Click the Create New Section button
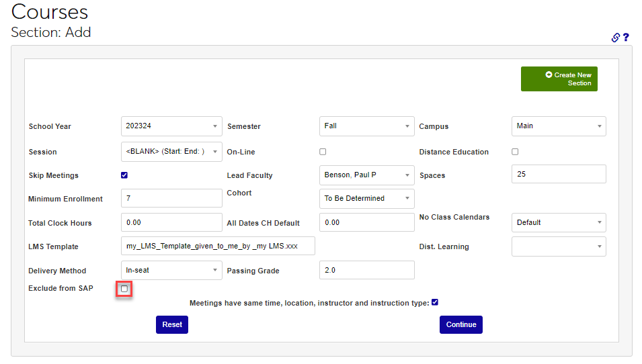The width and height of the screenshot is (642, 364). tap(559, 79)
